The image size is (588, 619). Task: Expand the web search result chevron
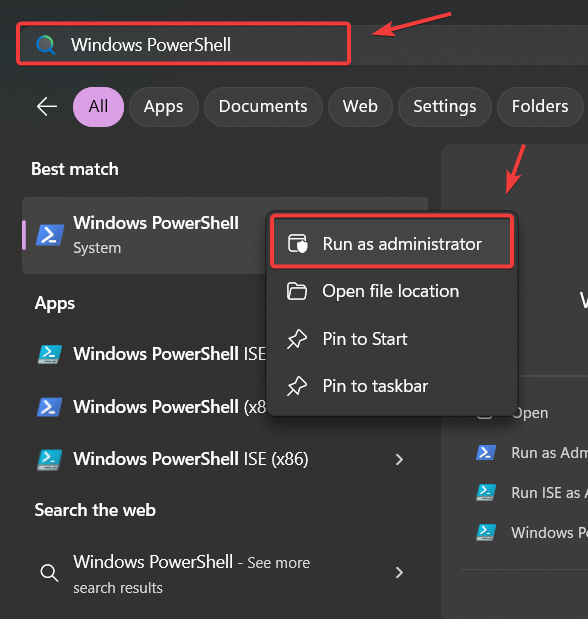click(399, 572)
